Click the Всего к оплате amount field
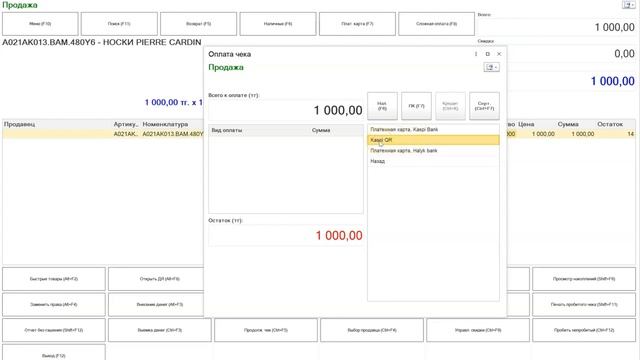This screenshot has height=360, width=640. click(x=286, y=110)
